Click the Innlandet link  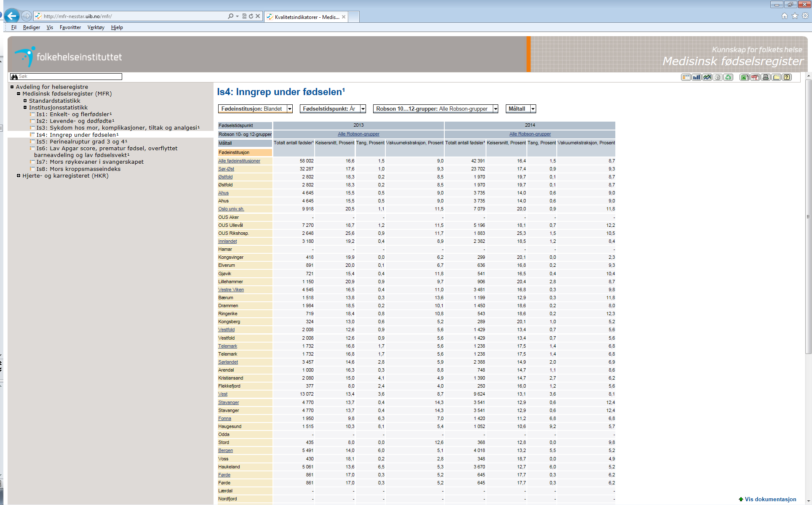227,241
